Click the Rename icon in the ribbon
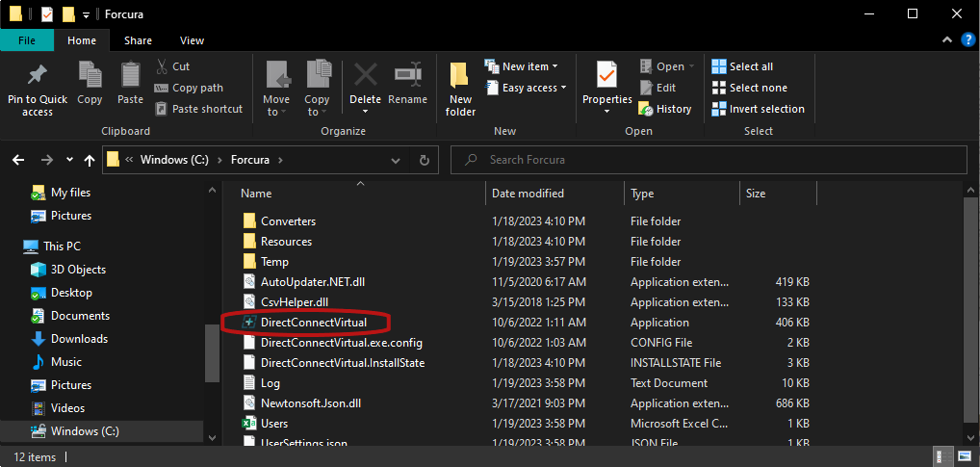980x467 pixels. click(x=407, y=75)
